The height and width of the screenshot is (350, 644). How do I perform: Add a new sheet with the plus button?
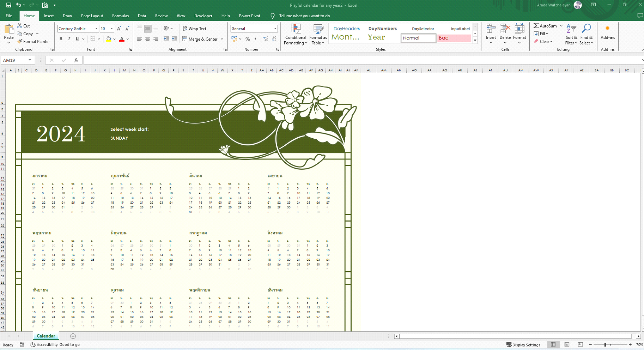tap(73, 336)
